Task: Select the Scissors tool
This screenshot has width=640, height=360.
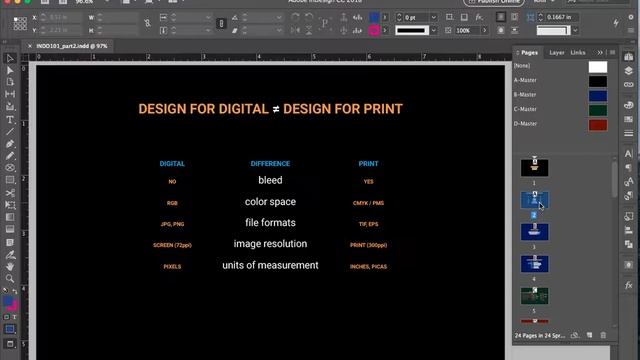Action: pos(10,193)
